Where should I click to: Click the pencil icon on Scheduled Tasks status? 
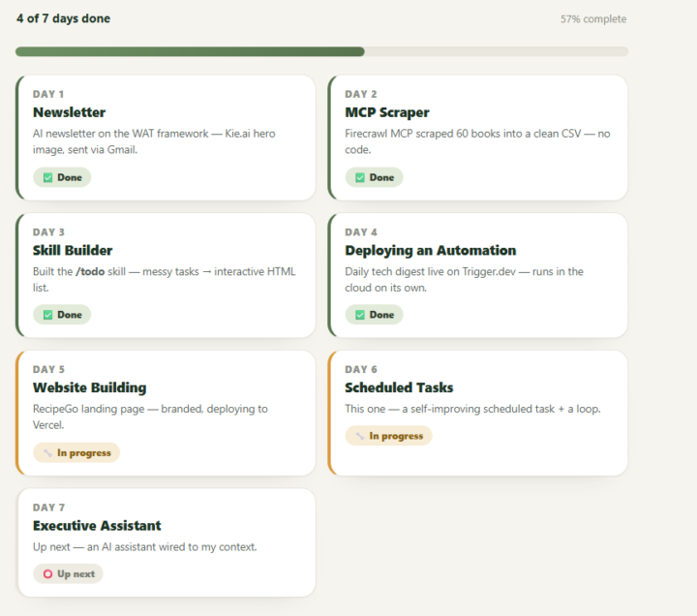point(359,436)
